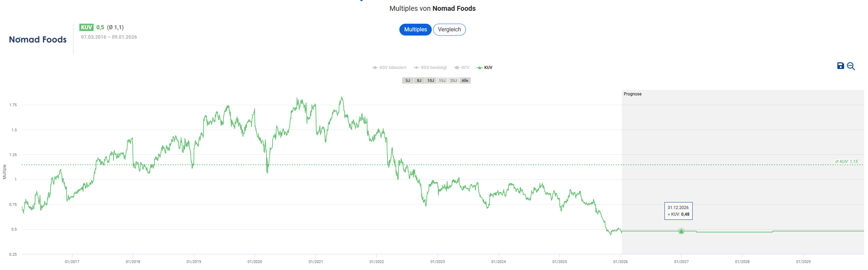Choose the 15J time range

tap(442, 80)
